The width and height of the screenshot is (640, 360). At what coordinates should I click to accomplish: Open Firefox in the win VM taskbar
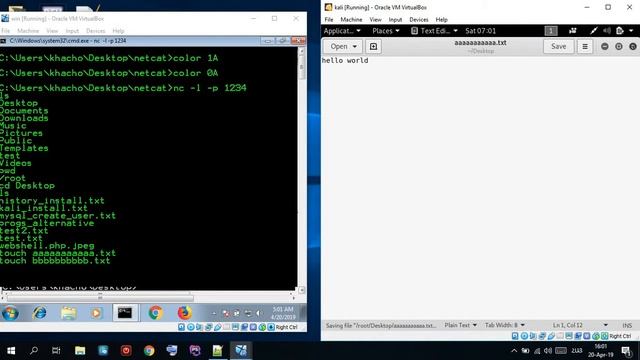[184, 313]
